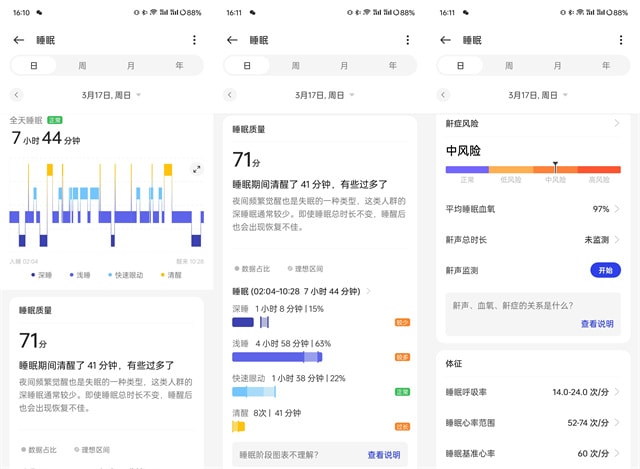Image resolution: width=640 pixels, height=469 pixels.
Task: Select 年 tab in left screen
Action: pos(179,66)
